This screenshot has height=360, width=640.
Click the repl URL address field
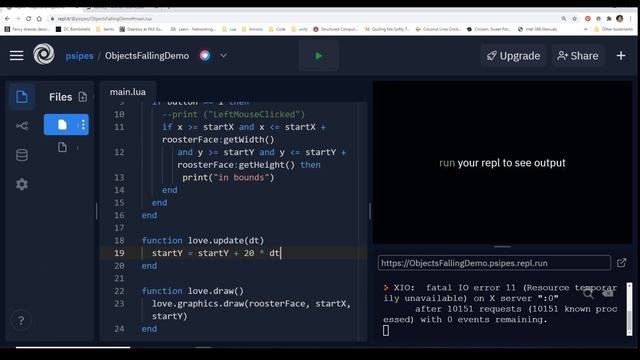(x=494, y=263)
